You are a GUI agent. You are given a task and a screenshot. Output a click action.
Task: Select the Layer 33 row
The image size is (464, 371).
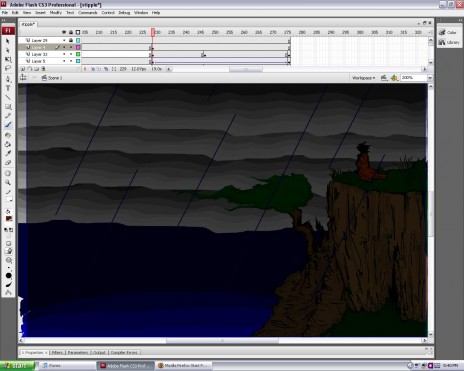click(49, 54)
